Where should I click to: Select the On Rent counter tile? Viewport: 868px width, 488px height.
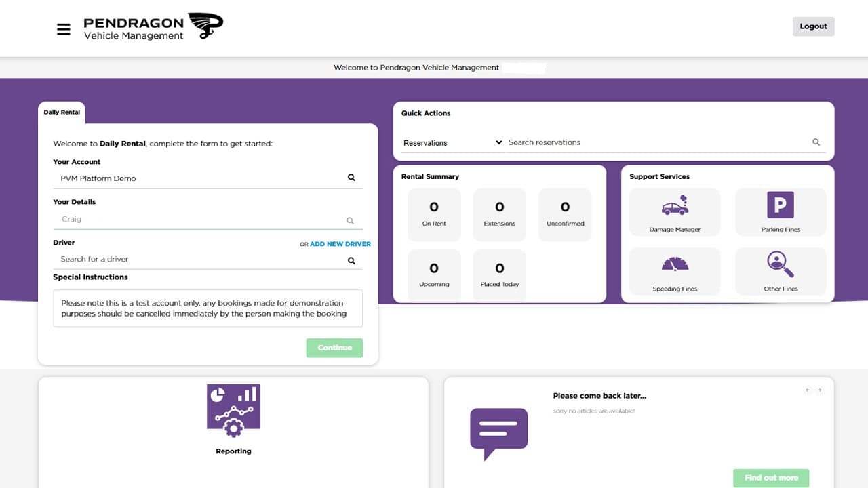click(x=434, y=214)
